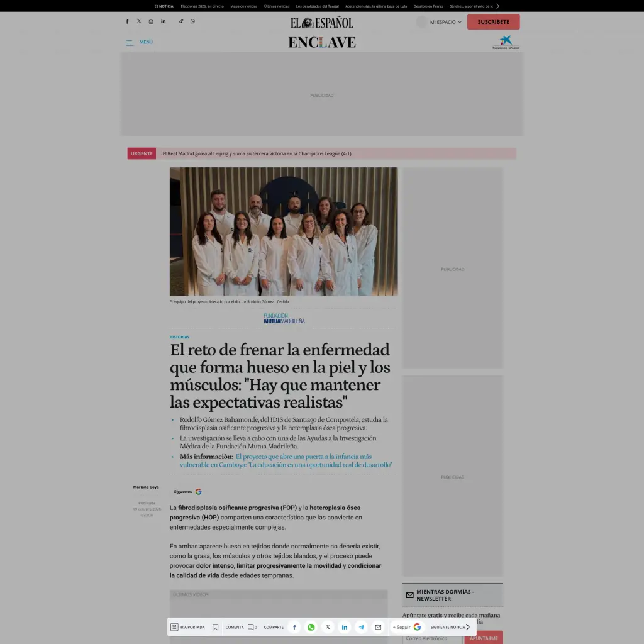Open the HISTORIAS section tag
The image size is (644, 644).
click(179, 337)
